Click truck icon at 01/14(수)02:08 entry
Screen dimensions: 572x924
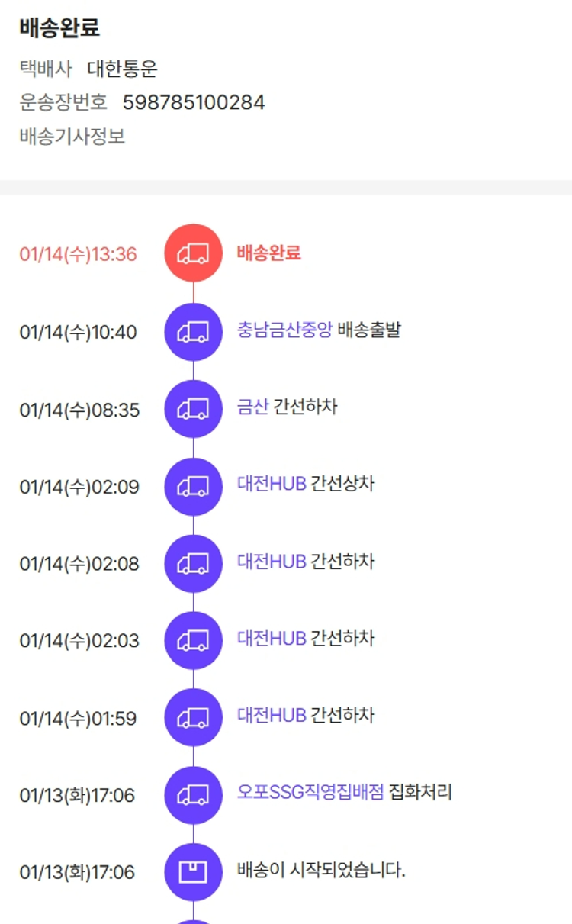pos(193,564)
